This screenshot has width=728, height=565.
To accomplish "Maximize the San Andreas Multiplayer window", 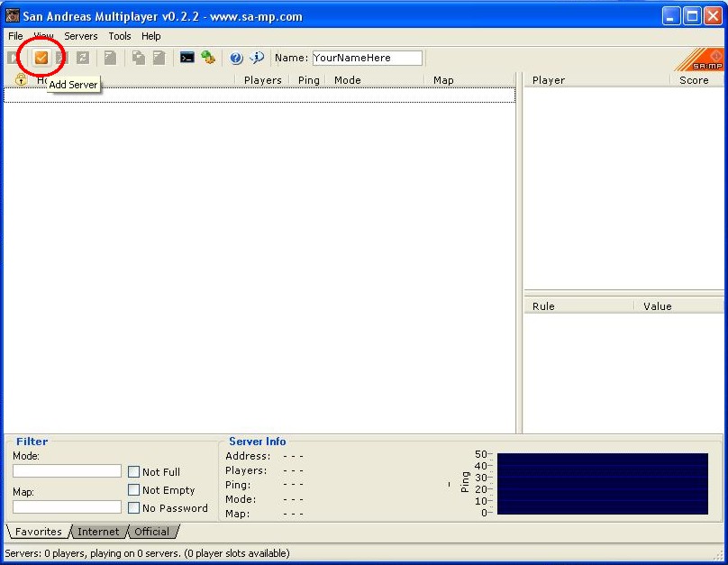I will coord(692,16).
